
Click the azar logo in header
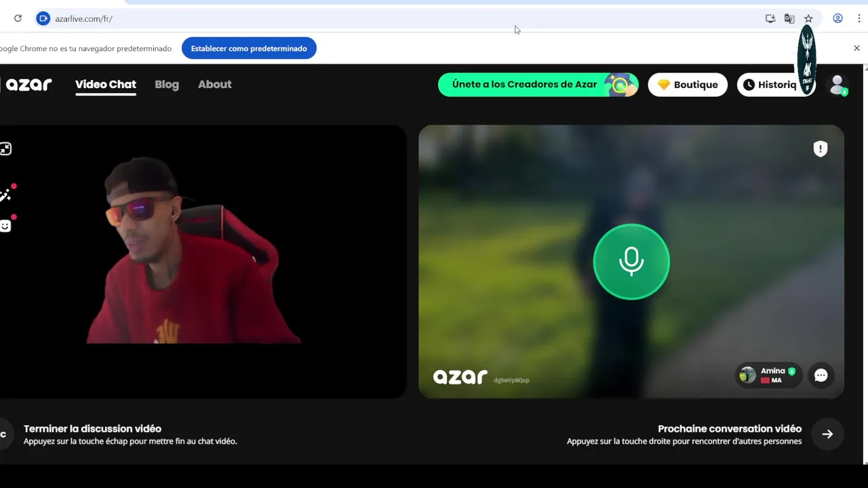coord(28,84)
